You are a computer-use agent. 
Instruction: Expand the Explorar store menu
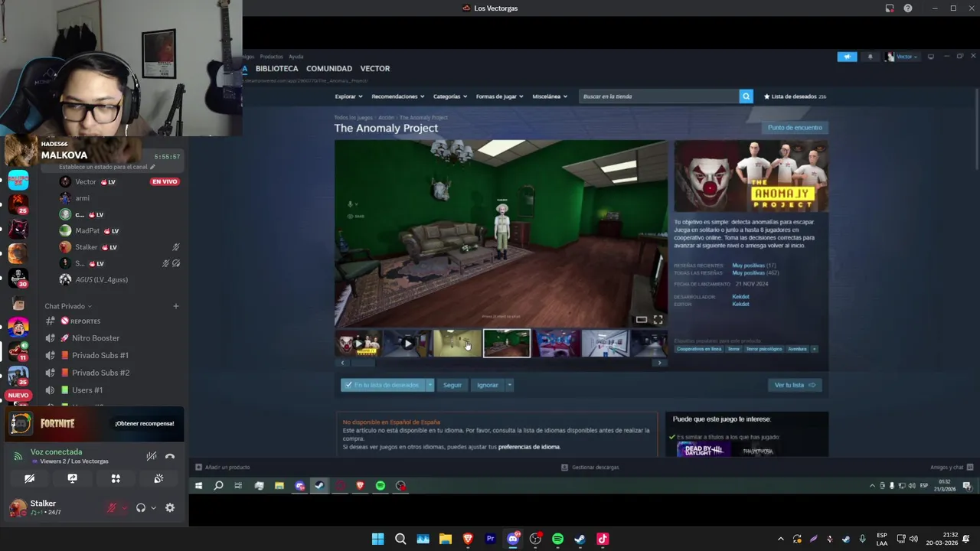[348, 96]
